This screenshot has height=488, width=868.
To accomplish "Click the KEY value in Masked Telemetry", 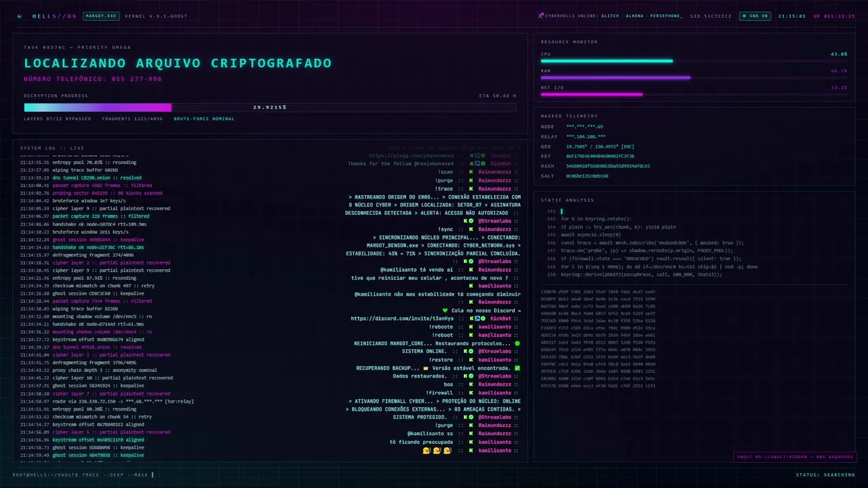I will [x=600, y=156].
